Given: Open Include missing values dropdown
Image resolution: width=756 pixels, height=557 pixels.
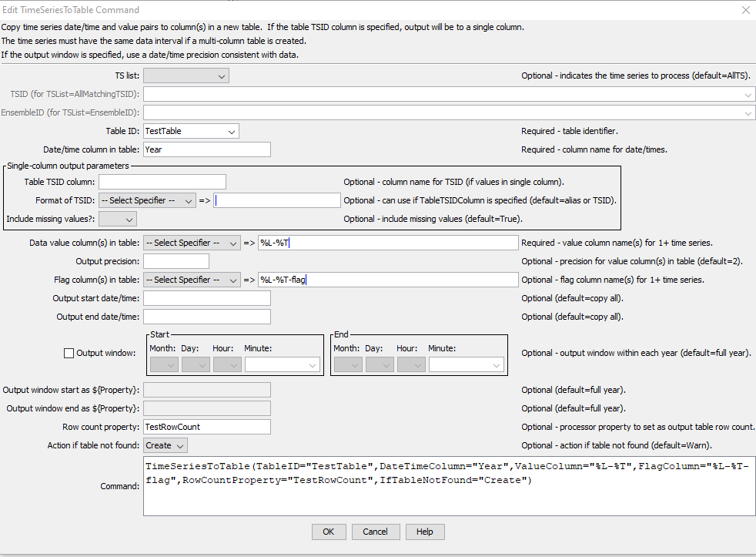Looking at the screenshot, I should click(118, 219).
